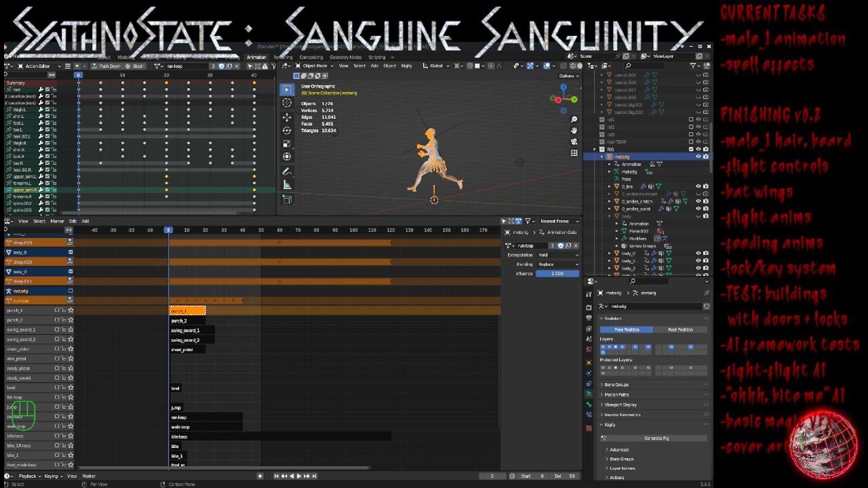868x488 pixels.
Task: Activate the Rotate tool in viewport
Action: [x=287, y=130]
